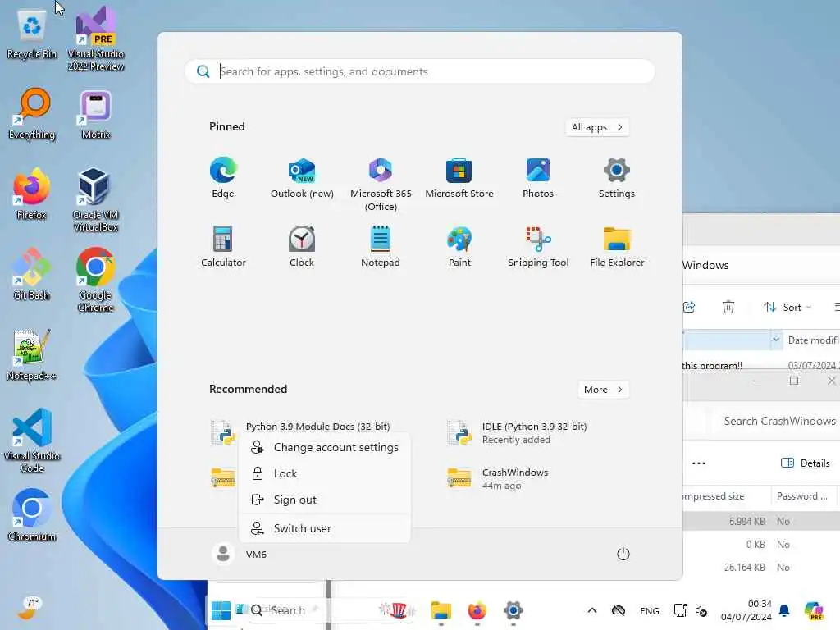Launch the Photos app
The image size is (840, 630).
[538, 177]
